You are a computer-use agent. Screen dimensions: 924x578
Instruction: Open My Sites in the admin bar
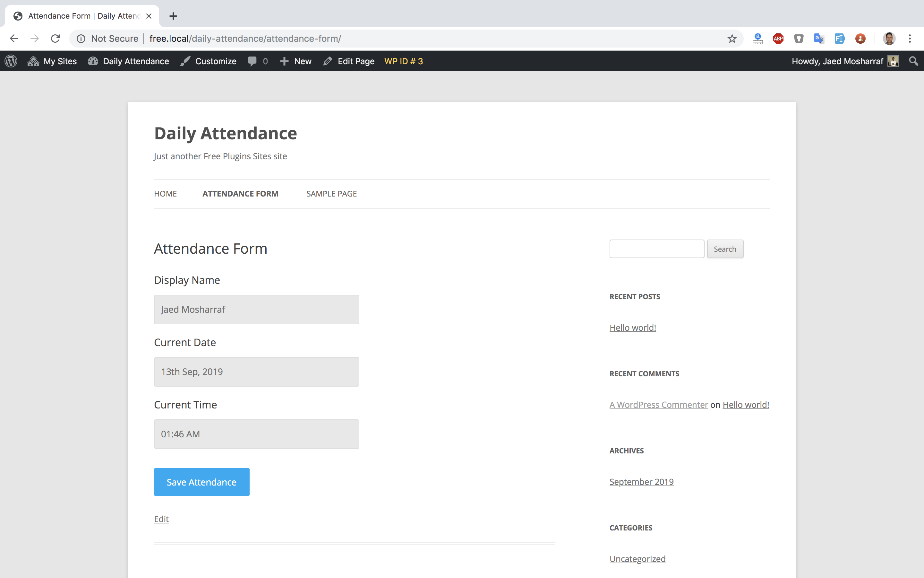(x=52, y=61)
